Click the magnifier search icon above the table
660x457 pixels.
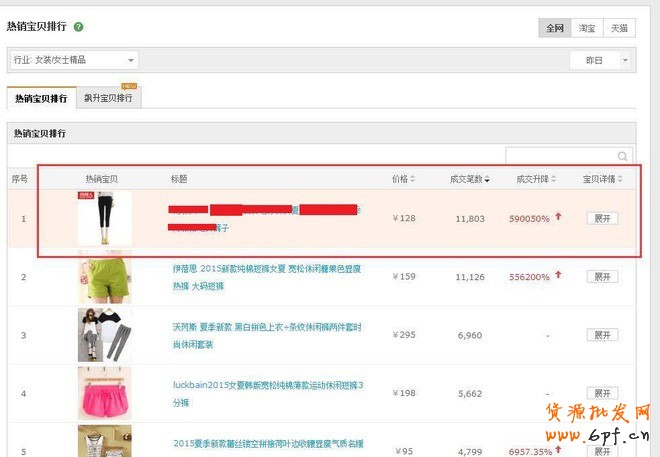(x=623, y=157)
